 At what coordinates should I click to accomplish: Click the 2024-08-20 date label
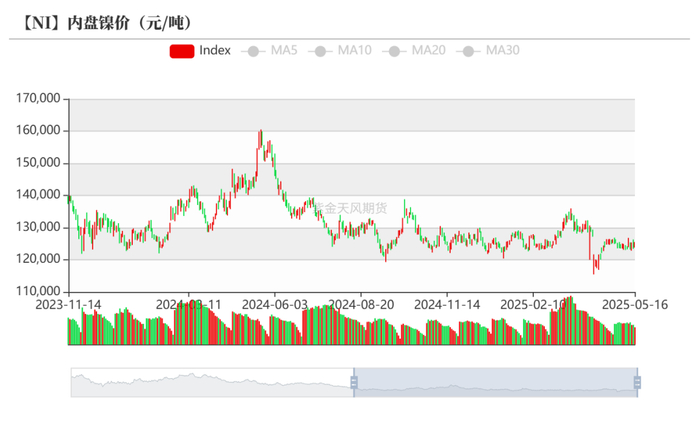361,305
